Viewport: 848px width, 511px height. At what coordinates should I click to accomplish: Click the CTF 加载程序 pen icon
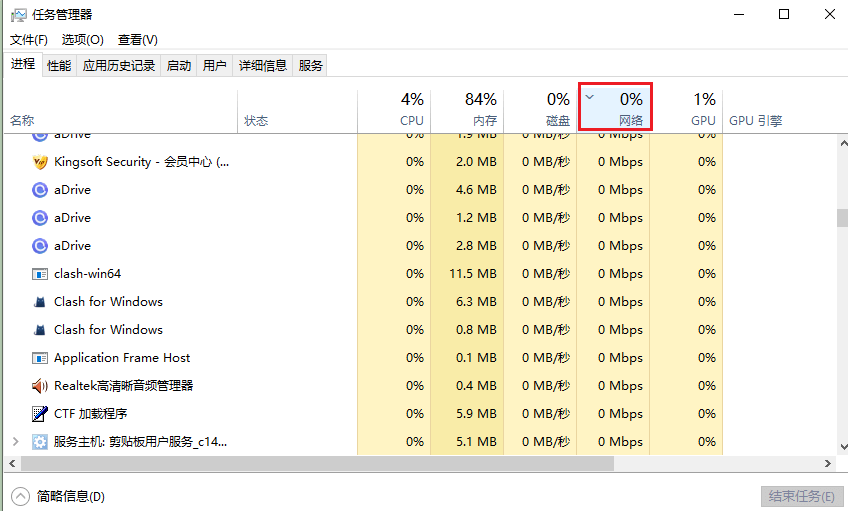(x=39, y=414)
